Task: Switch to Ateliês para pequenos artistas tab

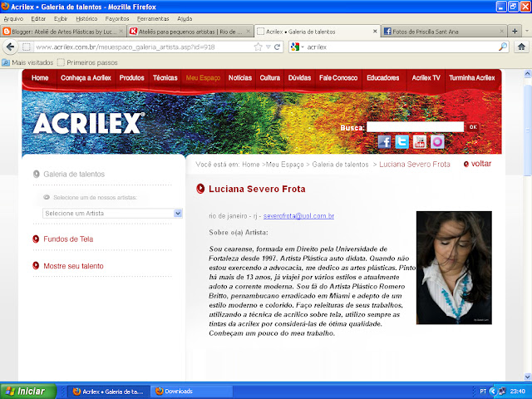Action: [190, 32]
